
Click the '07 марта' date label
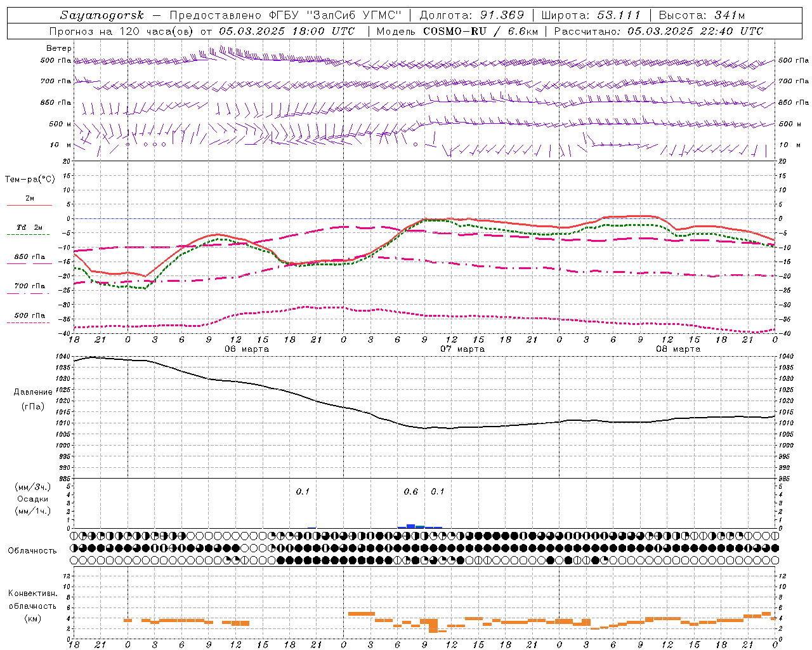coord(462,349)
